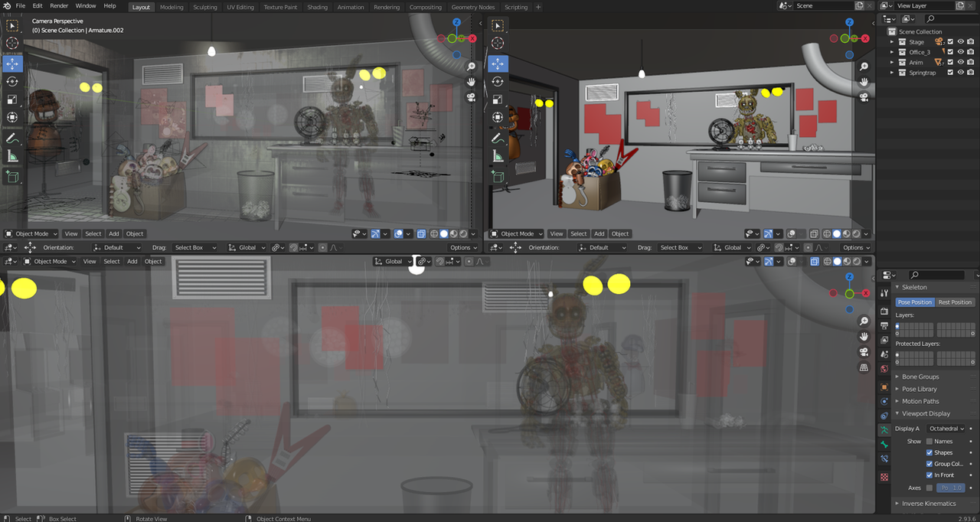Adjust the Axes position value slider

tap(952, 488)
